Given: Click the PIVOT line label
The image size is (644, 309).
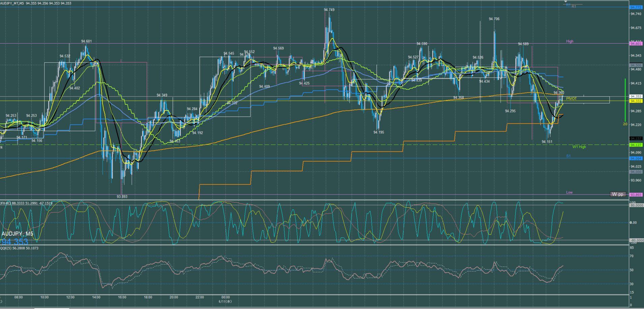Looking at the screenshot, I should point(571,99).
